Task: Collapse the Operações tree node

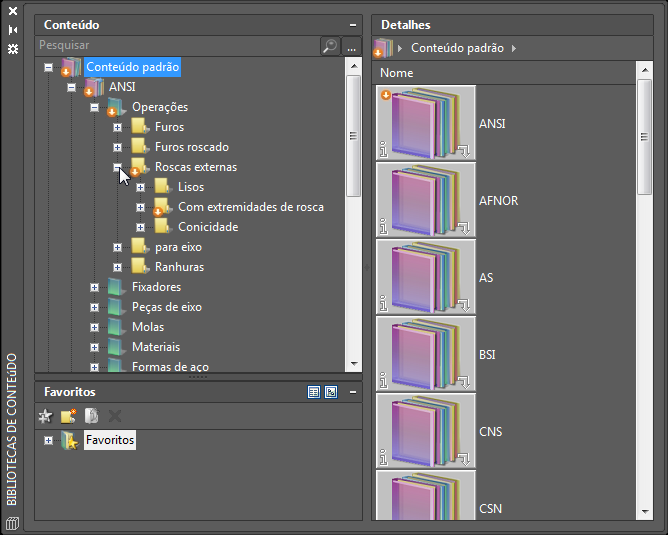Action: tap(95, 107)
